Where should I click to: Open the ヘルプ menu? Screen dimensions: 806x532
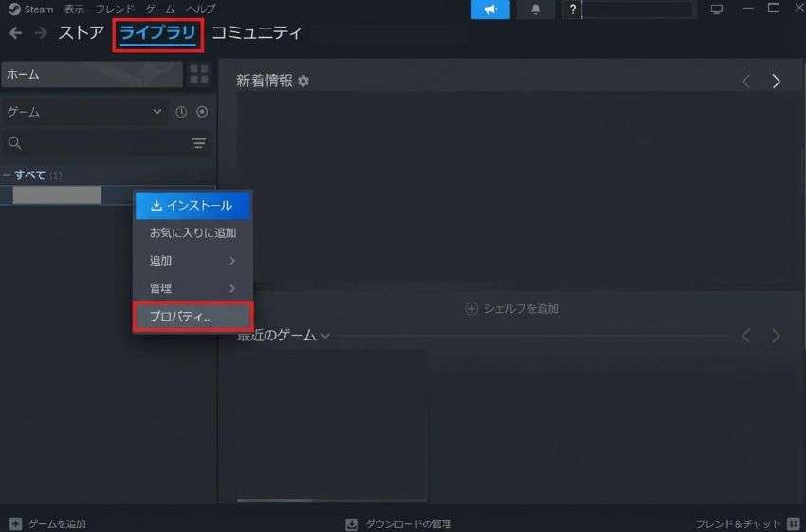tap(201, 9)
